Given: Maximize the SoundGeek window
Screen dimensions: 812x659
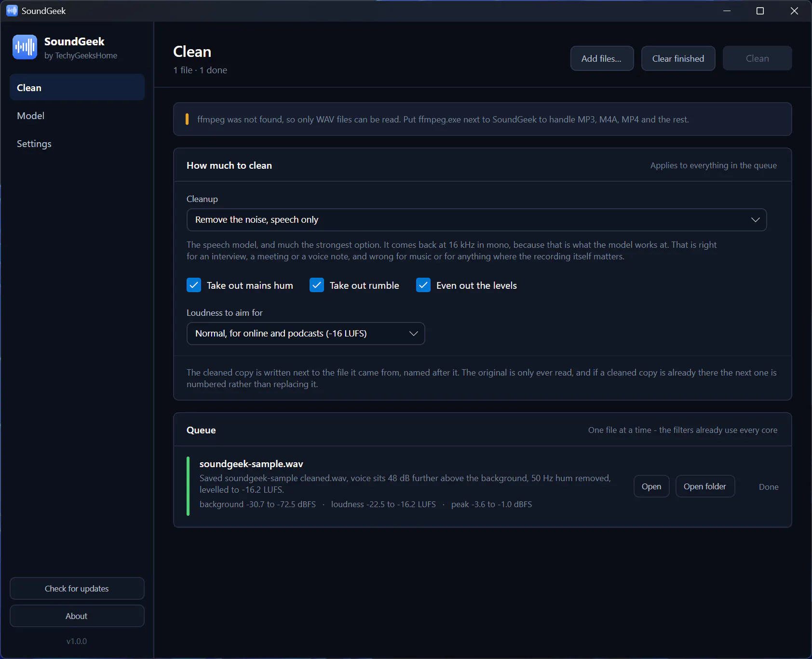Looking at the screenshot, I should pyautogui.click(x=760, y=11).
